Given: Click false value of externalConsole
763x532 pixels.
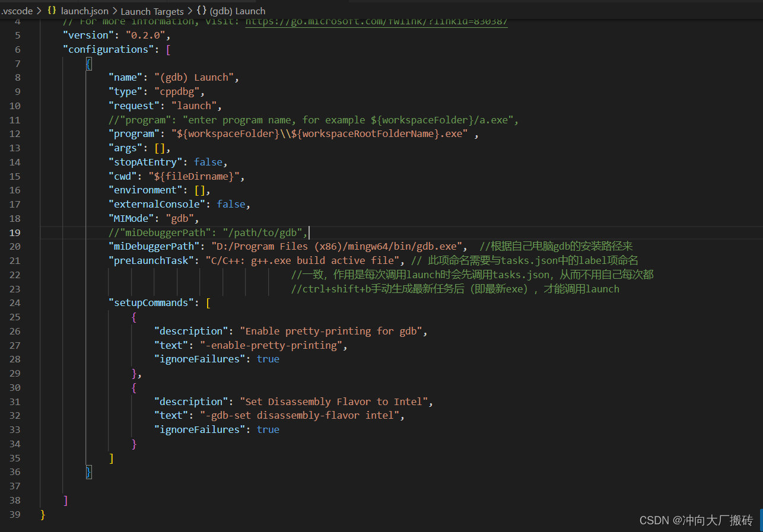Looking at the screenshot, I should tap(231, 204).
